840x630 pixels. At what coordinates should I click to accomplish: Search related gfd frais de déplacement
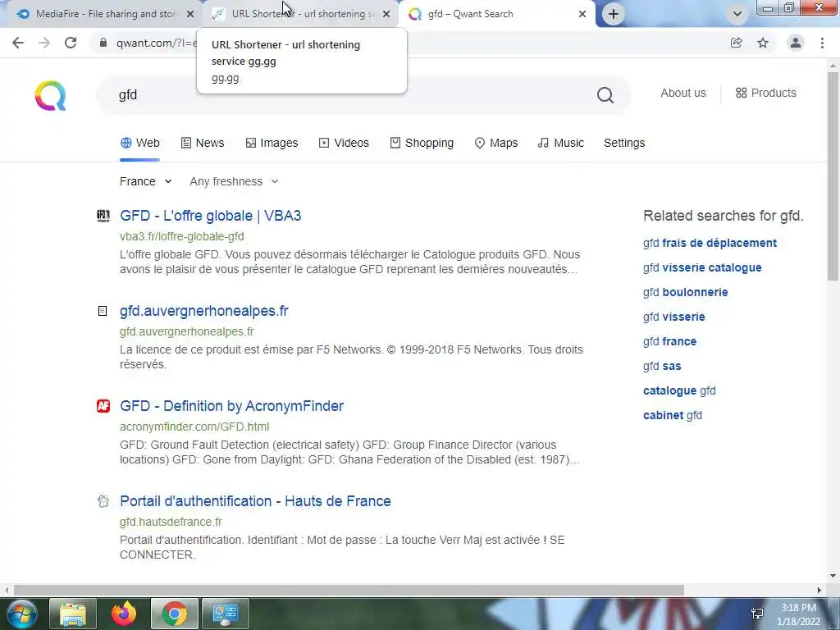pos(710,243)
